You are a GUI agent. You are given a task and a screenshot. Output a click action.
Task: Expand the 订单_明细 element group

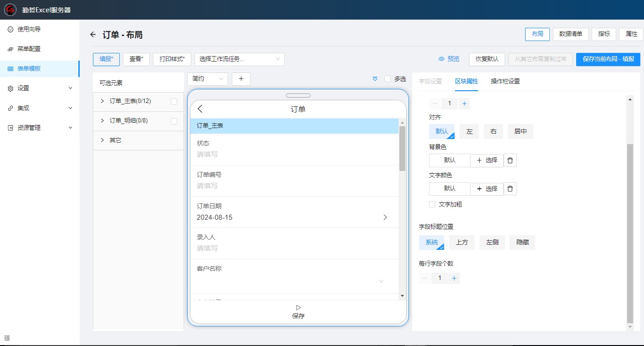(x=102, y=121)
